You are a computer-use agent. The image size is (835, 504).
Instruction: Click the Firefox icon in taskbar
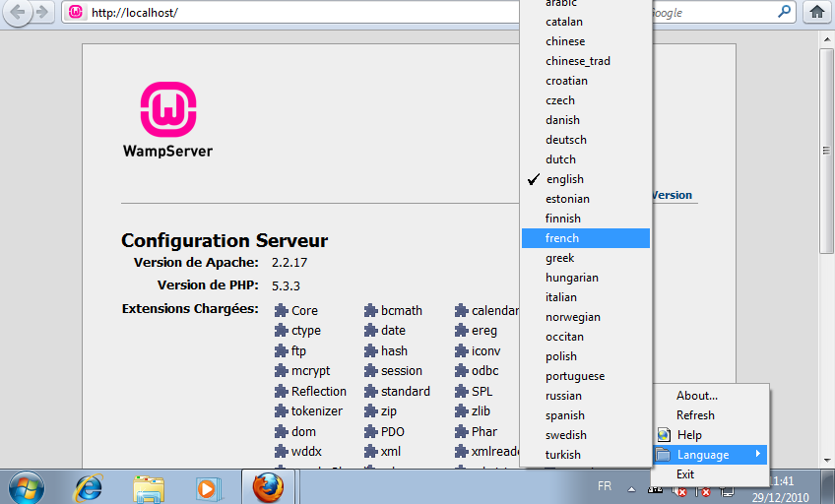(267, 486)
